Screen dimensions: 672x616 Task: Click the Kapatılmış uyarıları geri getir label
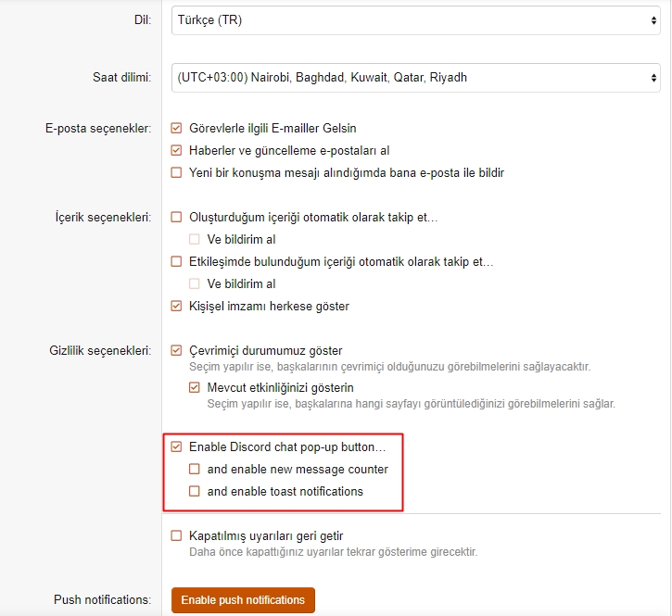click(x=266, y=535)
